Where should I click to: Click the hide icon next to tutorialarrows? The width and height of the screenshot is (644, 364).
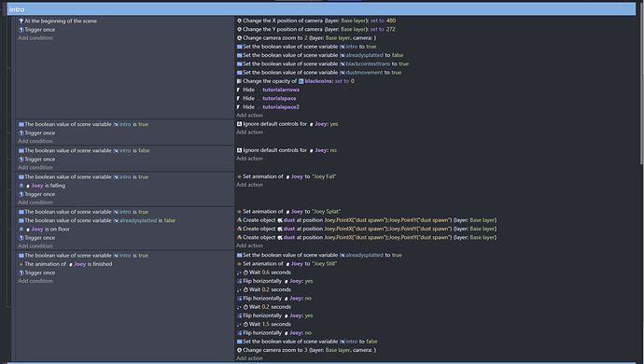(x=239, y=90)
